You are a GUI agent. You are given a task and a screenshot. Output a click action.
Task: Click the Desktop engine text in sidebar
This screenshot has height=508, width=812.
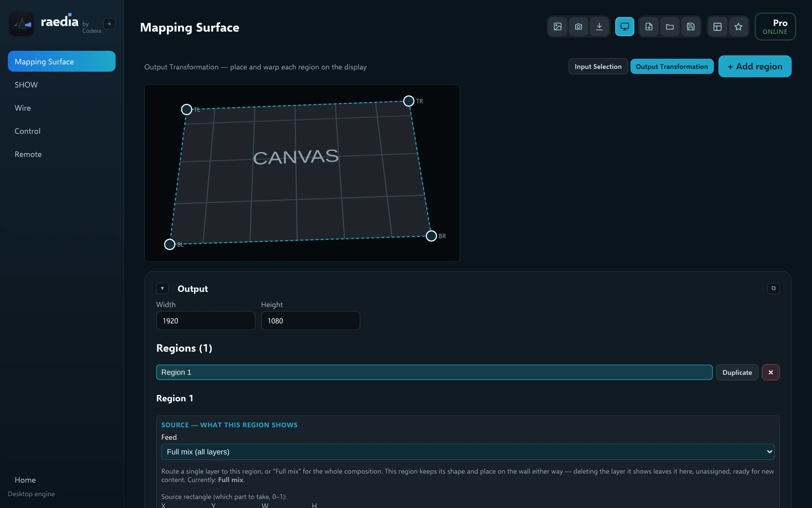click(31, 494)
